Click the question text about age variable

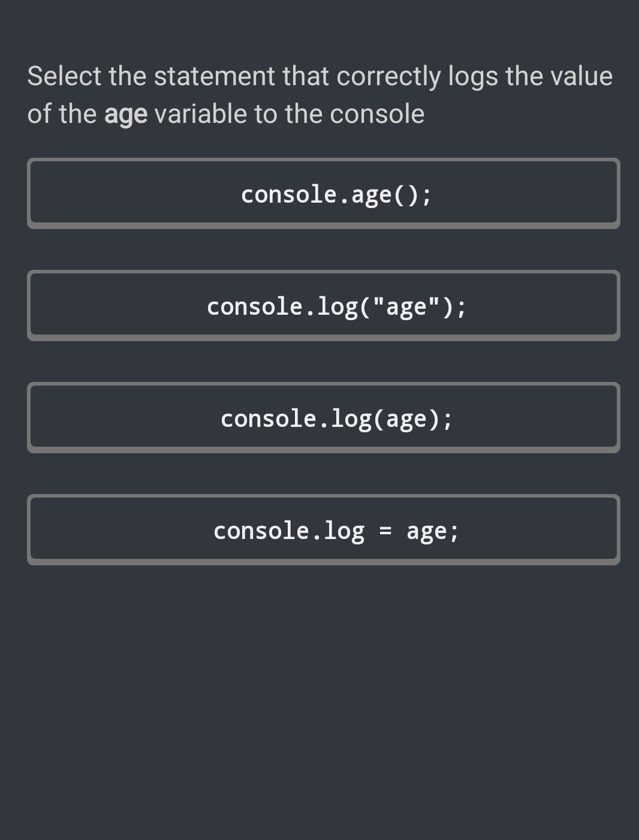[x=320, y=94]
